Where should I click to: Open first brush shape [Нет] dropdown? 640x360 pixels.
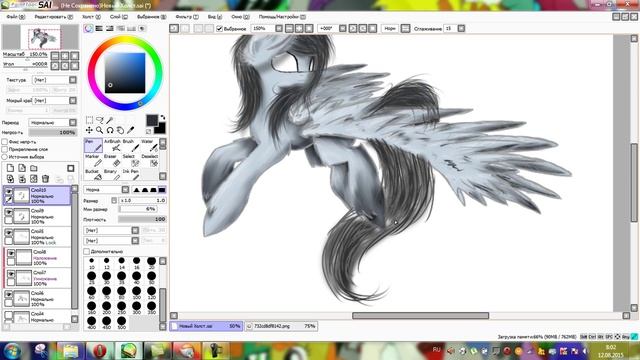[111, 231]
